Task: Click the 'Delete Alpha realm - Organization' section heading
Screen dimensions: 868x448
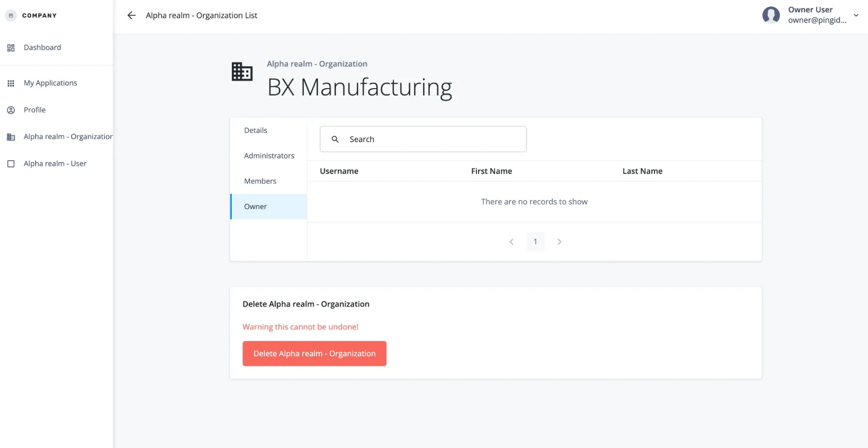Action: (x=306, y=304)
